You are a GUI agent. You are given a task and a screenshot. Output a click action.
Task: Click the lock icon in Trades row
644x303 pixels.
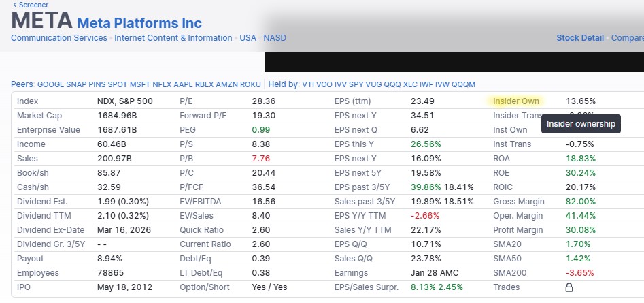569,287
